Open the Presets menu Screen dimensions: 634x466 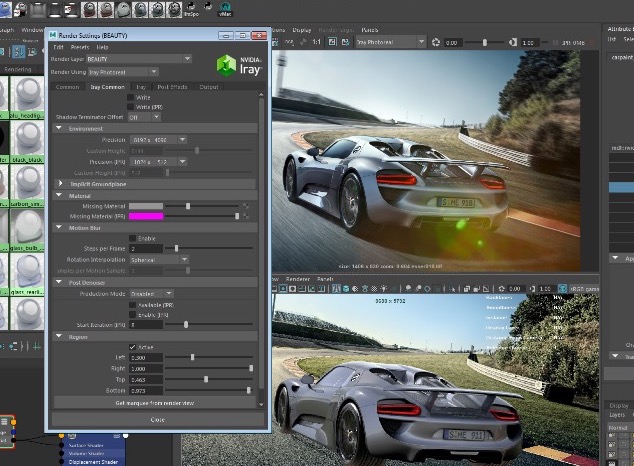tap(79, 47)
